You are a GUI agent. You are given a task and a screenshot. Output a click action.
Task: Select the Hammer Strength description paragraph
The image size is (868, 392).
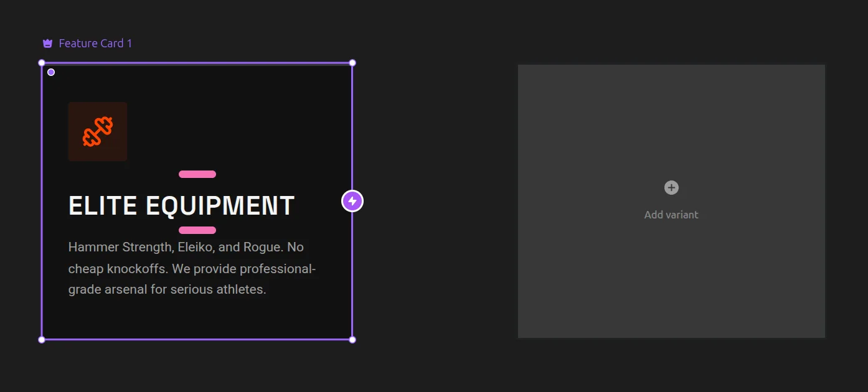192,268
